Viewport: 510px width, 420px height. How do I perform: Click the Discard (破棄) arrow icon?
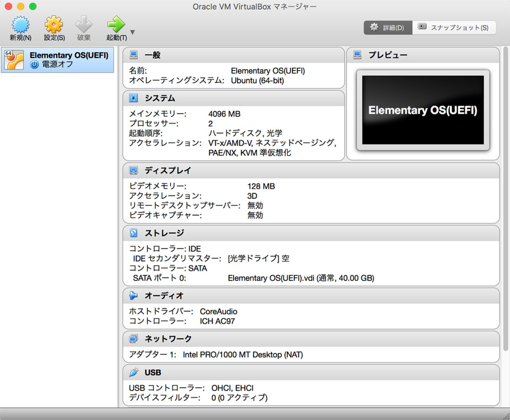click(84, 25)
